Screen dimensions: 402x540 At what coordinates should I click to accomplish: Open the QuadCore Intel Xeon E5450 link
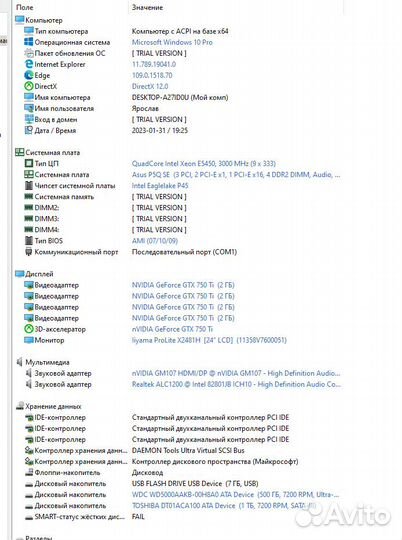pos(204,163)
